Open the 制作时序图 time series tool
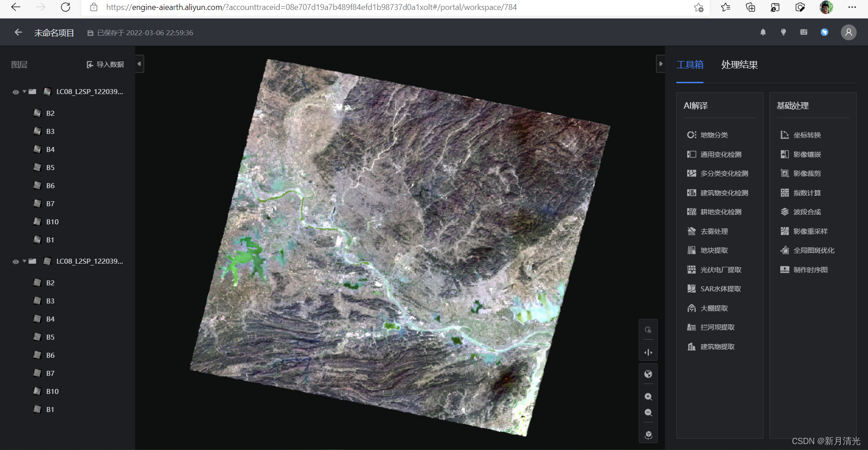This screenshot has height=450, width=868. tap(804, 270)
